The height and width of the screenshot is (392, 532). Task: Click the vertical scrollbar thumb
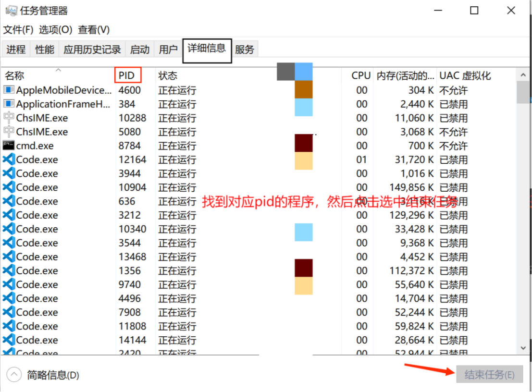[x=523, y=92]
